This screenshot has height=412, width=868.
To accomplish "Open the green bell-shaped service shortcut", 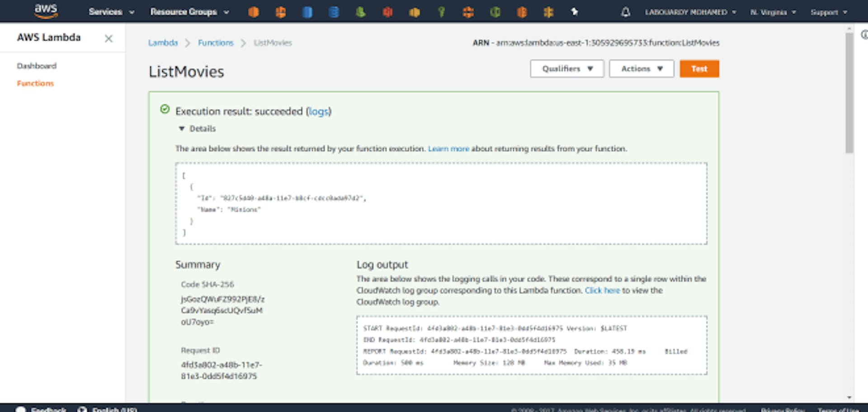I will 360,12.
